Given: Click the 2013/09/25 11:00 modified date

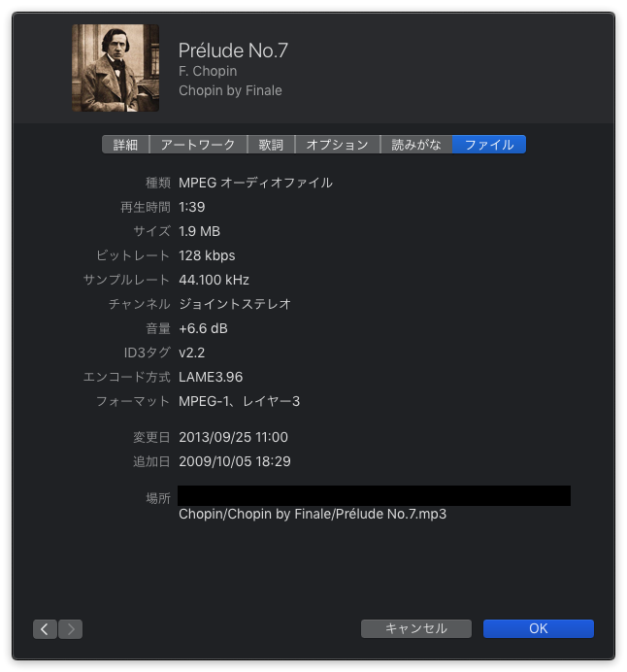Looking at the screenshot, I should pos(233,437).
